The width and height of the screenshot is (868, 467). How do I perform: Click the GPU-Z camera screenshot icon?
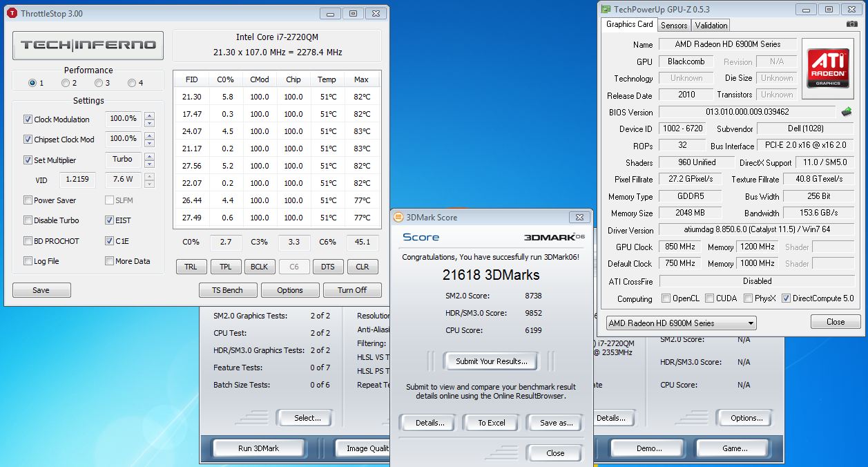[851, 25]
